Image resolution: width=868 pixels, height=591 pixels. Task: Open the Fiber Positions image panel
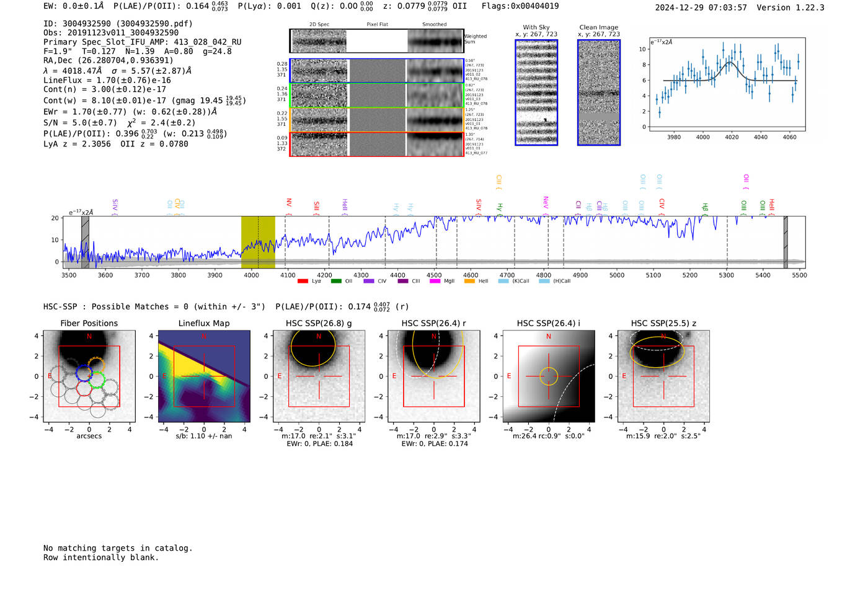(89, 376)
